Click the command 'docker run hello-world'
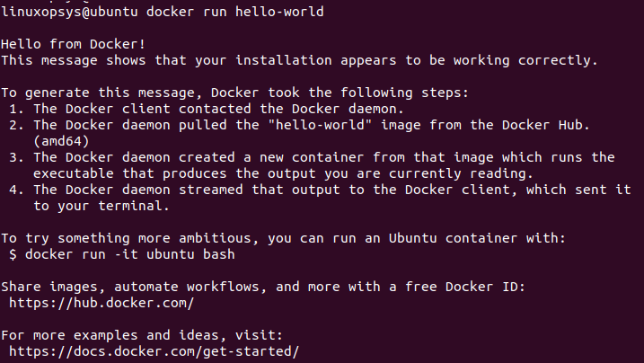Image resolution: width=644 pixels, height=363 pixels. coord(235,12)
